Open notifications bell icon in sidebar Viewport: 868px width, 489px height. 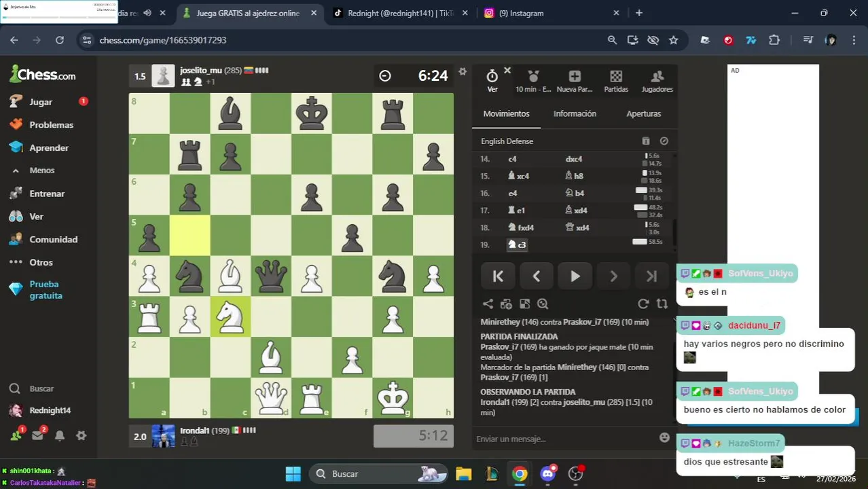(60, 435)
